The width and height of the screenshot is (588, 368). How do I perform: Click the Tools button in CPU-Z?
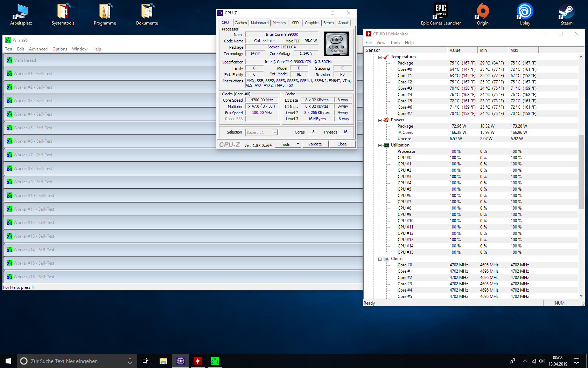[x=285, y=144]
